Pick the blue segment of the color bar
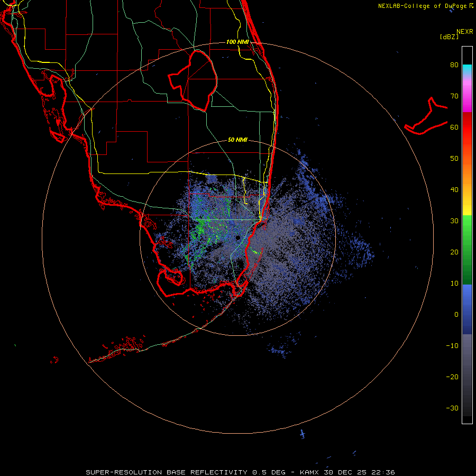Screen dimensions: 476x476 [x=467, y=309]
